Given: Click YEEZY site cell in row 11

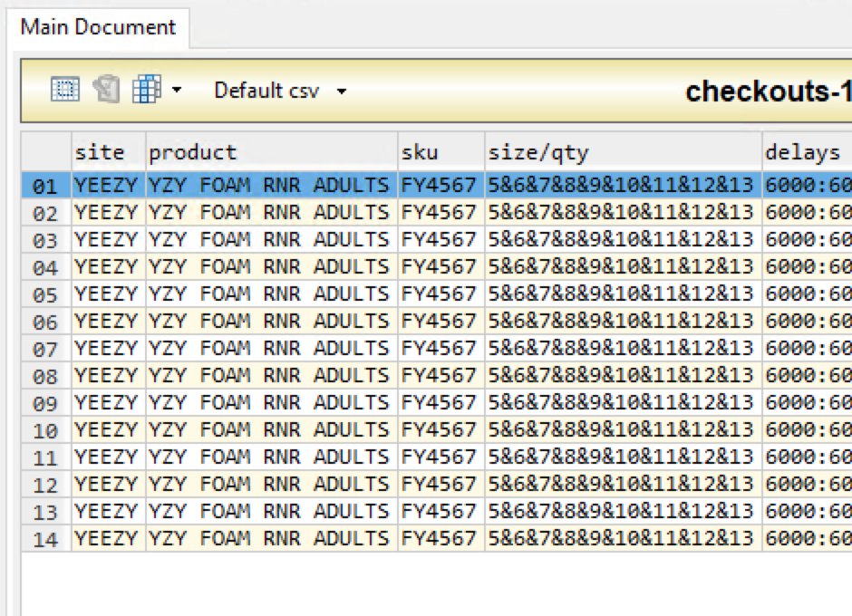Looking at the screenshot, I should (109, 457).
